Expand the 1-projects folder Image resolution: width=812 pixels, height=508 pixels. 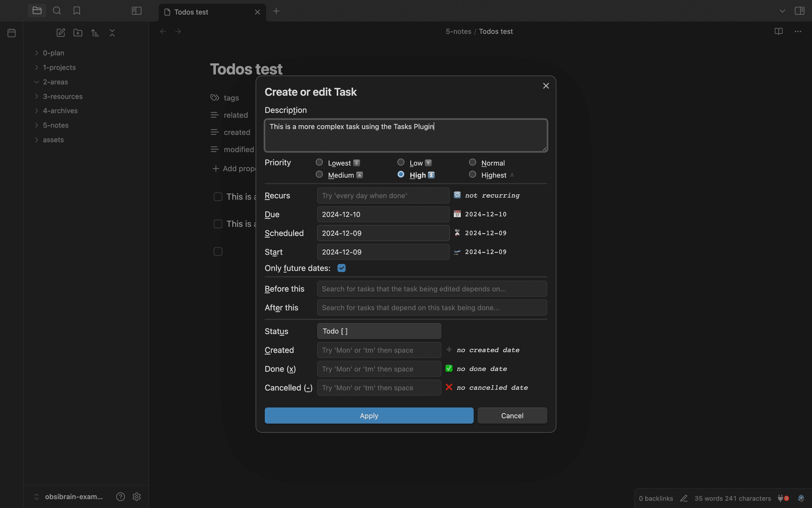(37, 67)
